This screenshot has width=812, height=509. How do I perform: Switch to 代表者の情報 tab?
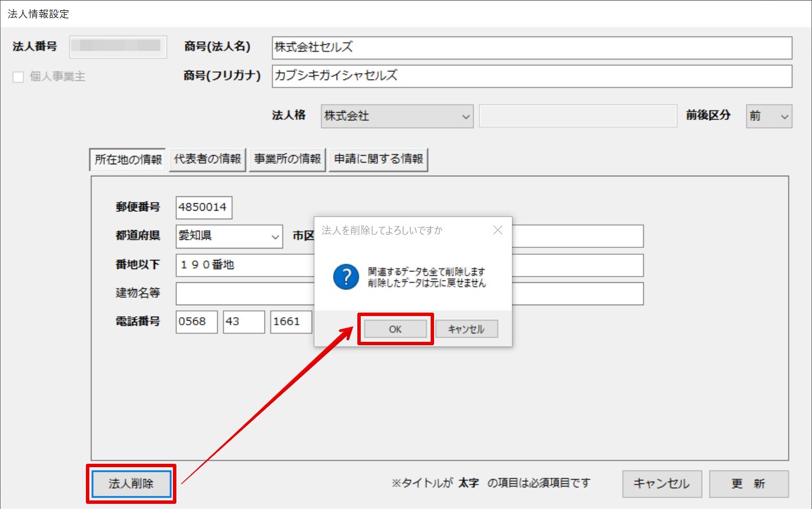point(207,159)
